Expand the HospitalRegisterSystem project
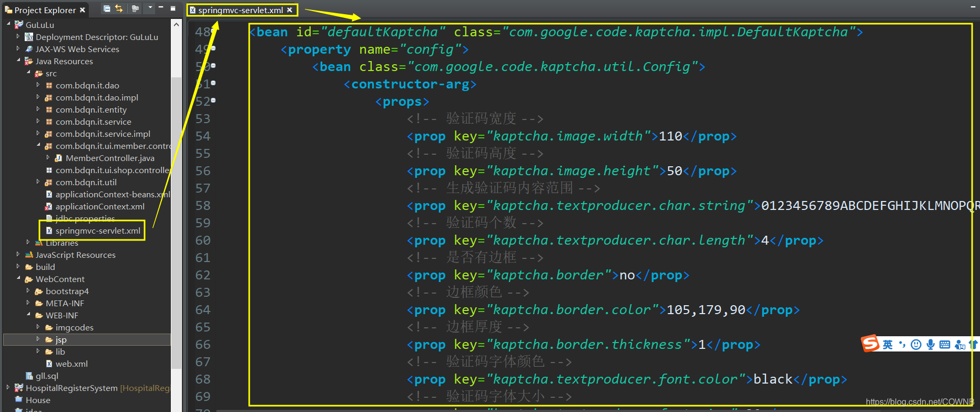This screenshot has height=412, width=980. (8, 387)
